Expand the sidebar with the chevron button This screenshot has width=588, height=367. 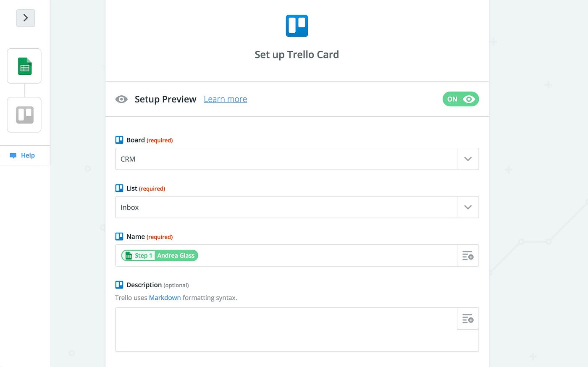click(x=26, y=18)
